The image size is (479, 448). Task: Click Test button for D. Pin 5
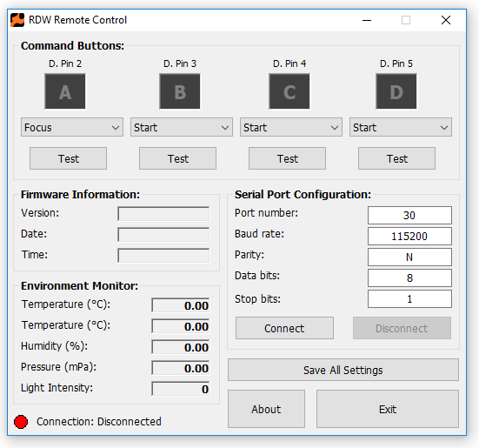click(396, 158)
